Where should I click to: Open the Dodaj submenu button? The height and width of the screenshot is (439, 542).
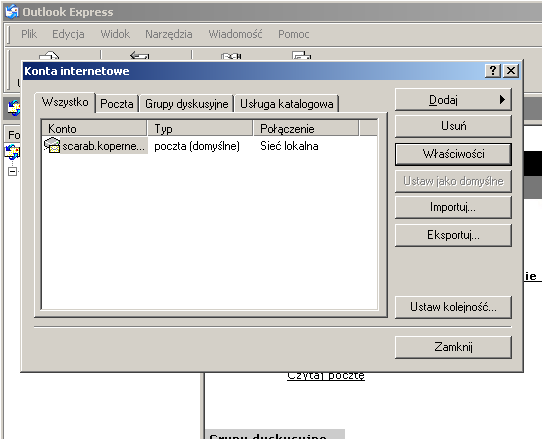point(453,100)
